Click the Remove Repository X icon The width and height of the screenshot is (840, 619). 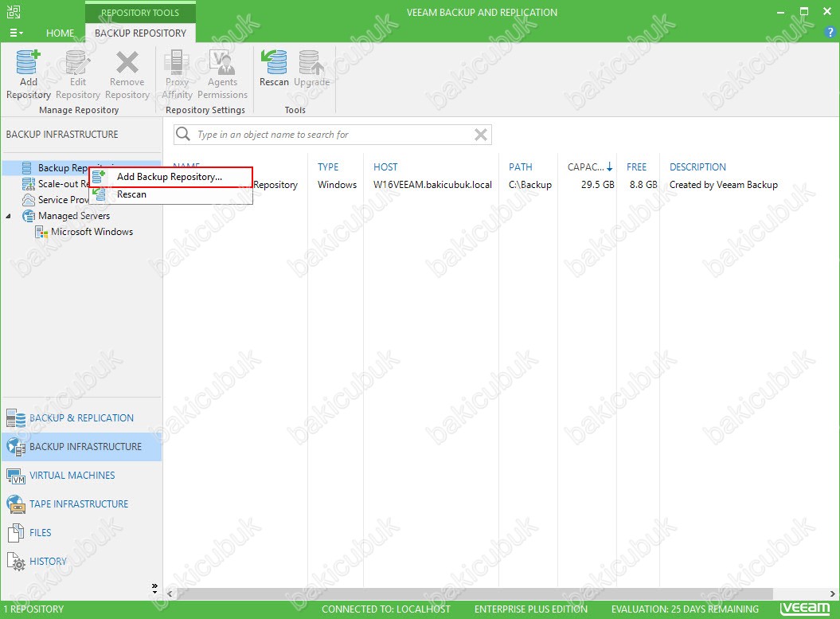127,63
